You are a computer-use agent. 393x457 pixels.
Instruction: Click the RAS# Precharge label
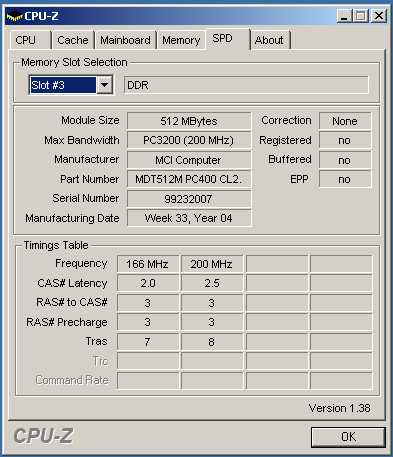(67, 322)
